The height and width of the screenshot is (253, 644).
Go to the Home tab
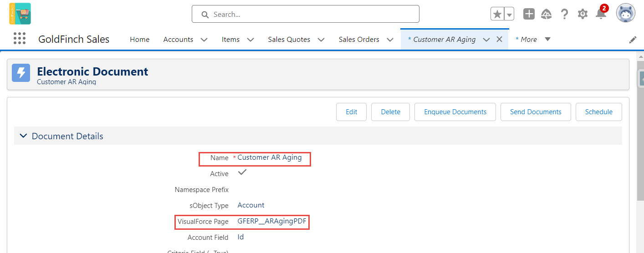(139, 40)
